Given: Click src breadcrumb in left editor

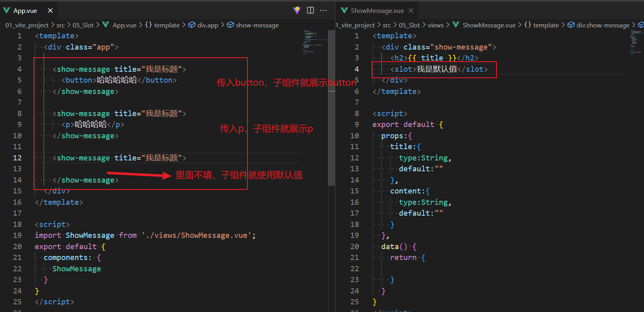Looking at the screenshot, I should click(x=60, y=25).
